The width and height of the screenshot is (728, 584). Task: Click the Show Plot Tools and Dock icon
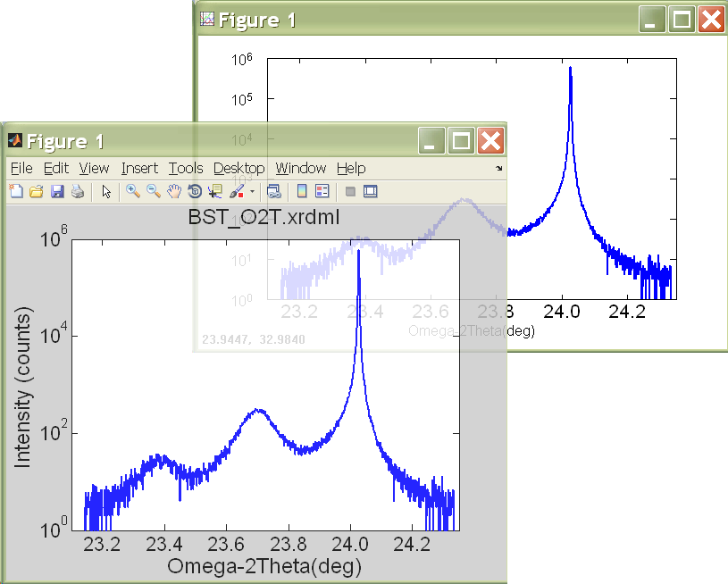point(370,191)
